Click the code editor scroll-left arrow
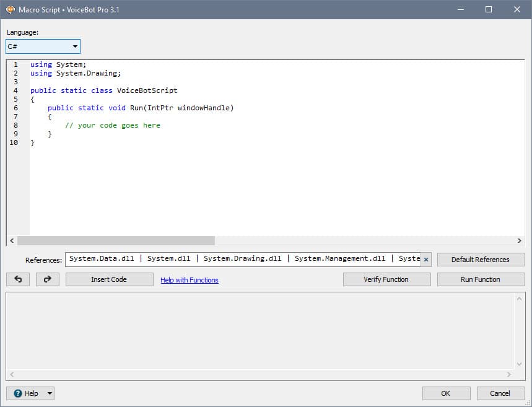The image size is (532, 407). (x=12, y=241)
